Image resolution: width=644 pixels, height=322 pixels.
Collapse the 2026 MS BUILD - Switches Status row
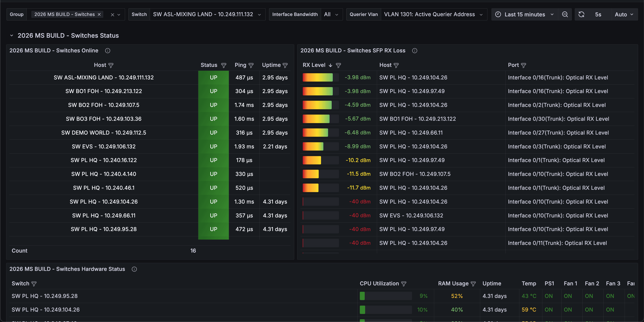(12, 36)
